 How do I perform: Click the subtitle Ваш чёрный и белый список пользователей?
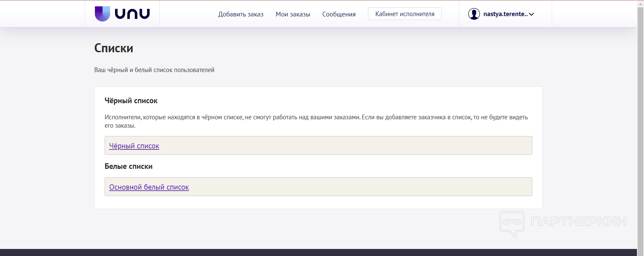pyautogui.click(x=154, y=70)
